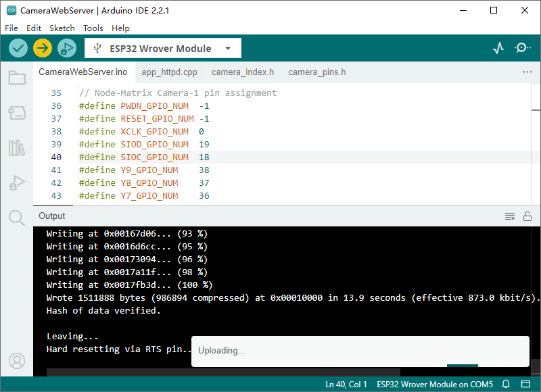Click the ESP32 Wrover Module on COM5 status
Image resolution: width=541 pixels, height=392 pixels.
434,385
